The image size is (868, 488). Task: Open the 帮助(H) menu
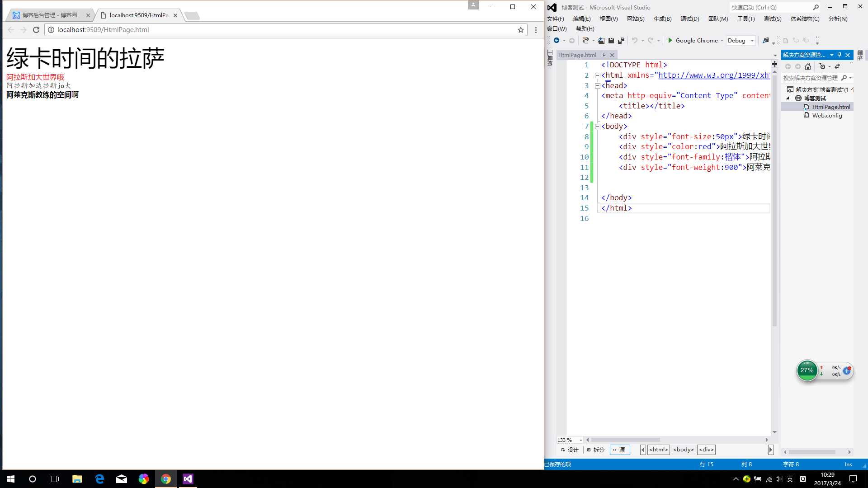click(x=585, y=29)
